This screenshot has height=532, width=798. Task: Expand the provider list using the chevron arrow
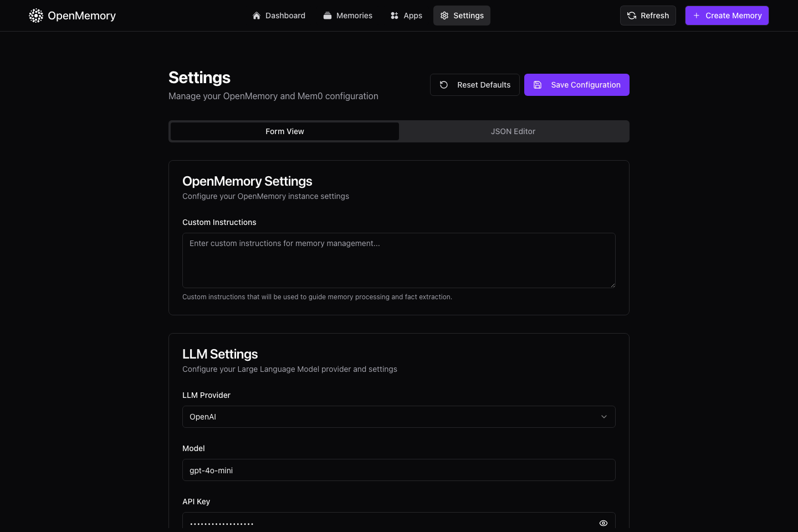coord(604,417)
